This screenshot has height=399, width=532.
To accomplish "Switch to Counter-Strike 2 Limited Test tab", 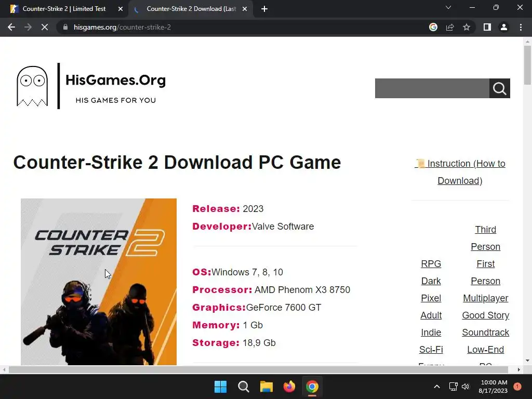I will [64, 9].
